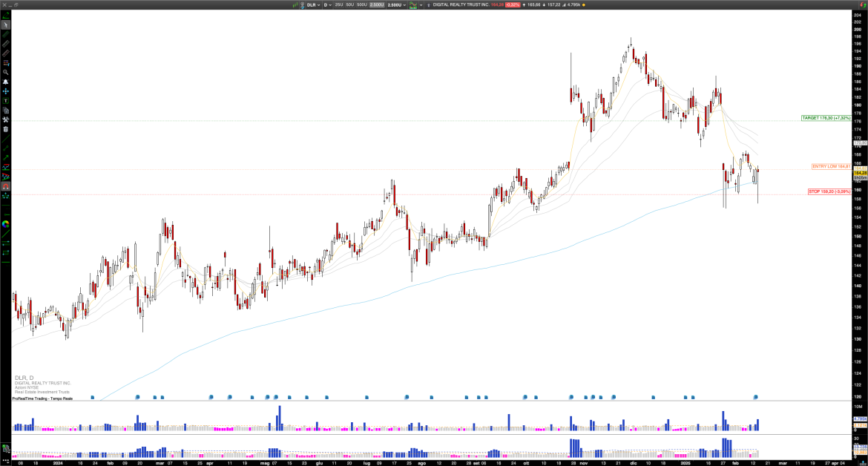Toggle the 50U units button
Viewport: 868px width, 466px height.
click(350, 4)
